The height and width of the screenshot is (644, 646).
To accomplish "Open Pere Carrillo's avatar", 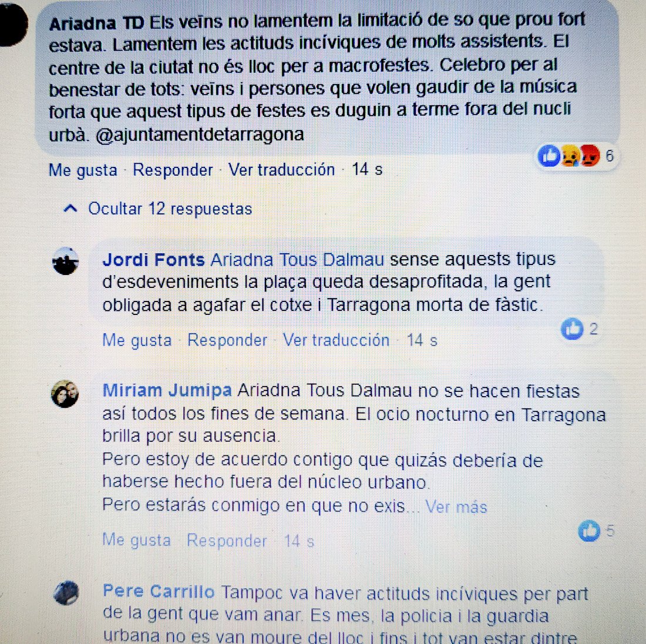I will (x=66, y=592).
